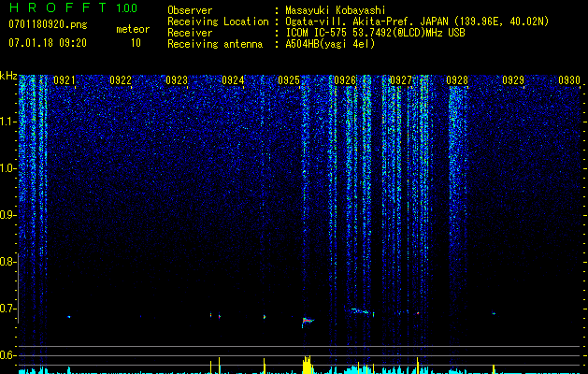588x374 pixels.
Task: Click the meteor count value 10
Action: (x=136, y=43)
